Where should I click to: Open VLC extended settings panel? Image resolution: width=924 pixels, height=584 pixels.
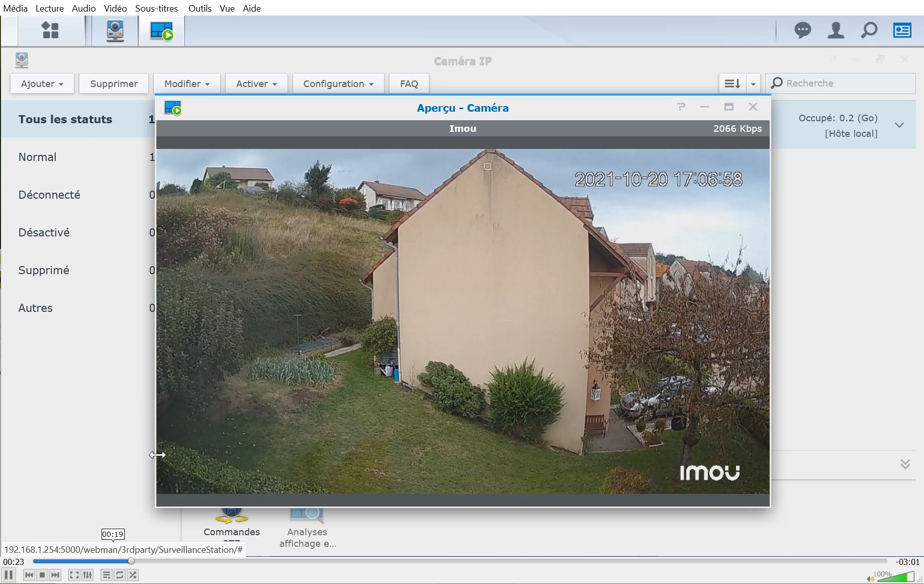[87, 575]
